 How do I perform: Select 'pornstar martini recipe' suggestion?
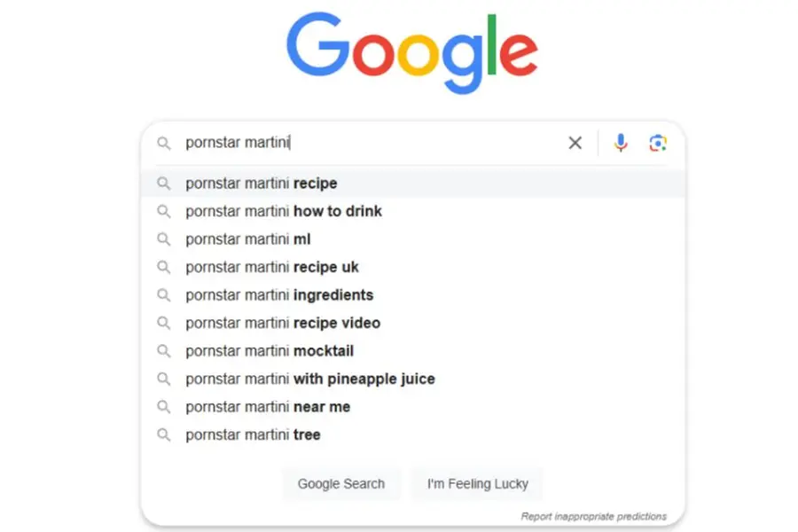pyautogui.click(x=262, y=184)
